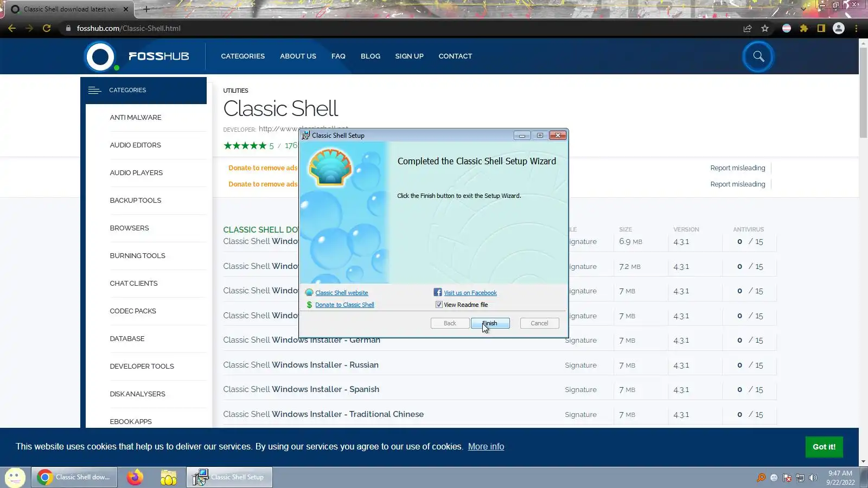
Task: Open the Donate to Classic Shell link
Action: pos(344,305)
